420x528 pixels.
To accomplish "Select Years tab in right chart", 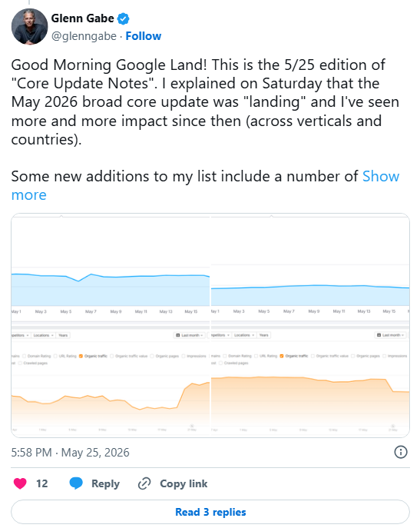I will coord(264,335).
